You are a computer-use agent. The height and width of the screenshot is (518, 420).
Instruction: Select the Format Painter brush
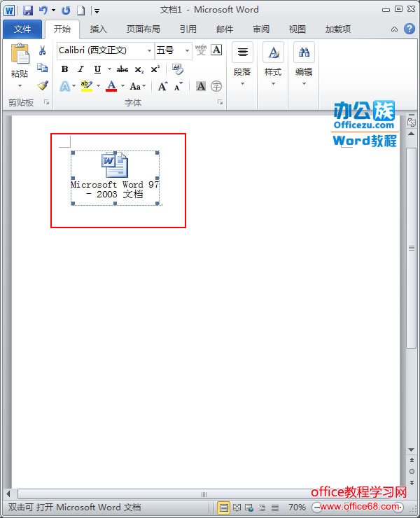pyautogui.click(x=42, y=85)
